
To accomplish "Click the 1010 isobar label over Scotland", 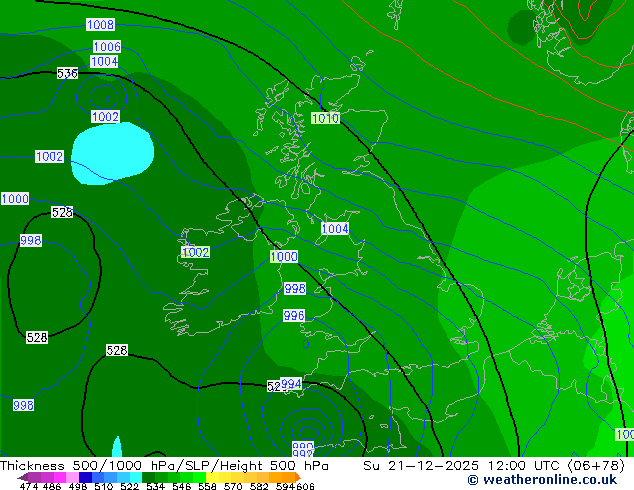I will tap(325, 118).
